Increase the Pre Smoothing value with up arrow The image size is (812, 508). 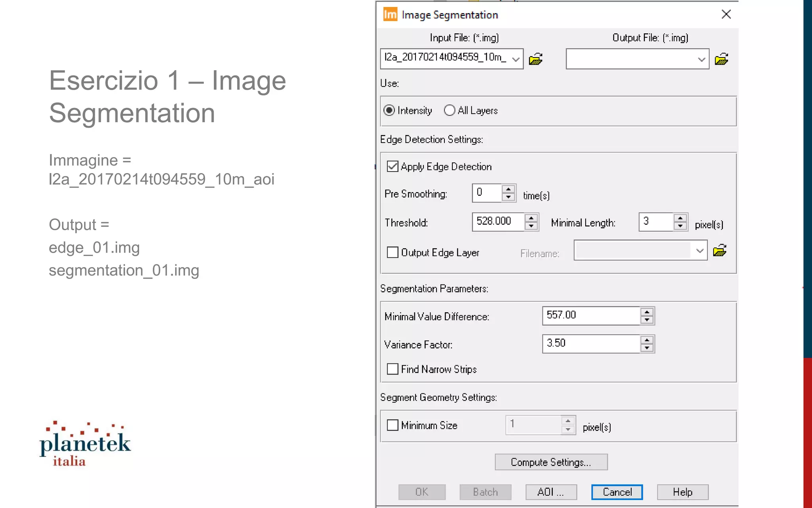(x=508, y=189)
